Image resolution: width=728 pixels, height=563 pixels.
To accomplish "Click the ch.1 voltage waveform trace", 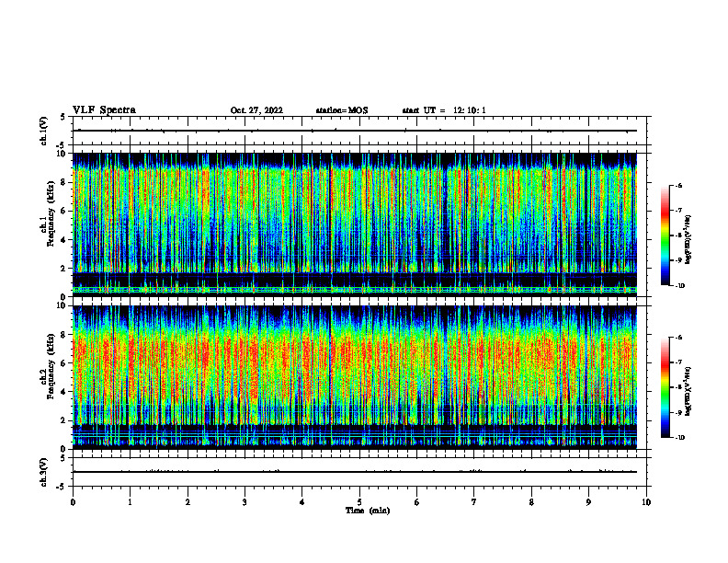I will [355, 131].
